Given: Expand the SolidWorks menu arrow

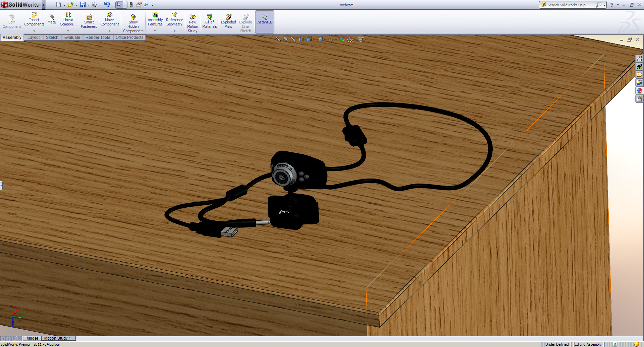Looking at the screenshot, I should [44, 5].
